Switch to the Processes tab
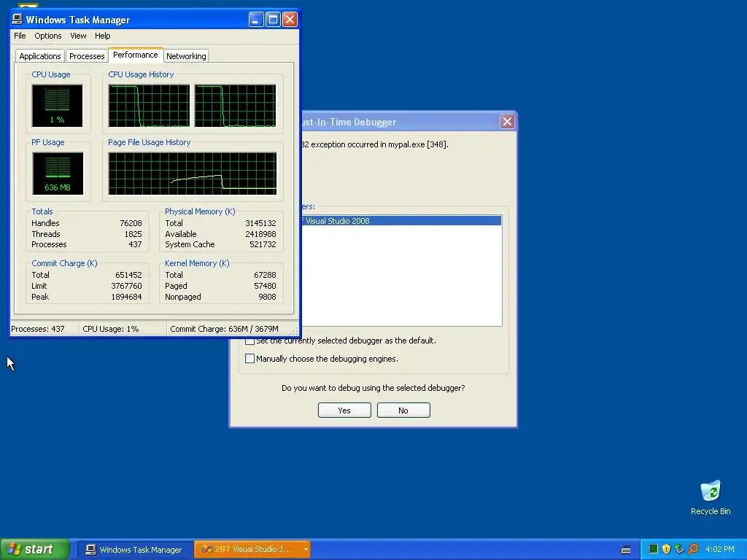This screenshot has width=747, height=560. point(87,55)
